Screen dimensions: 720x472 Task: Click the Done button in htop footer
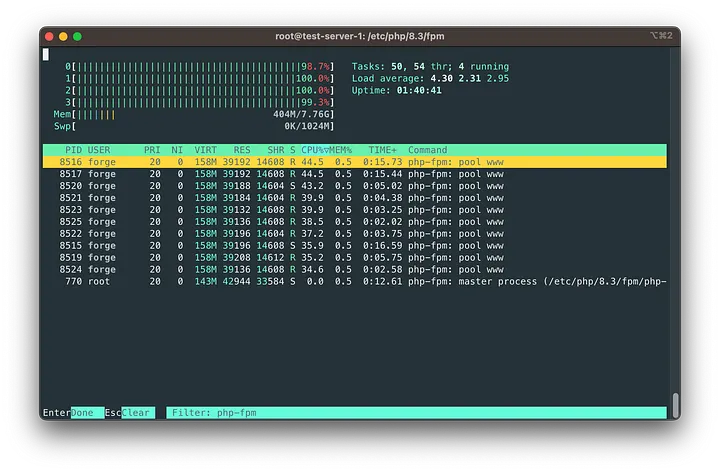tap(87, 413)
